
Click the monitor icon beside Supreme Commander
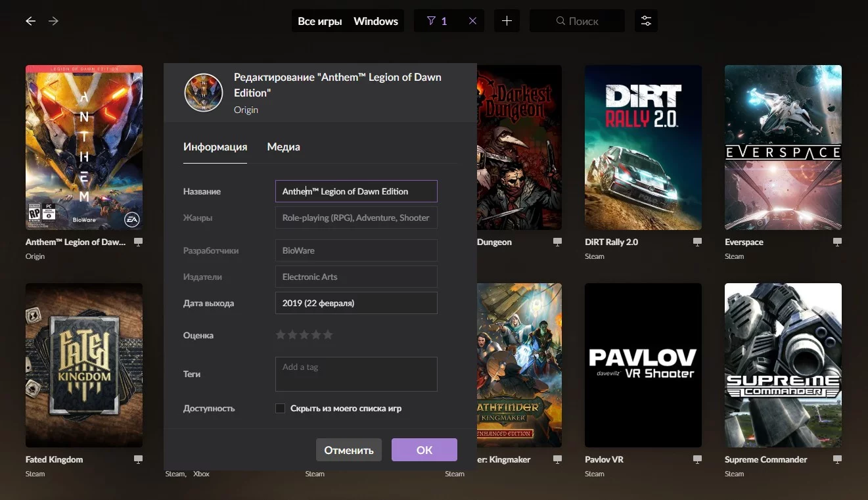(837, 459)
